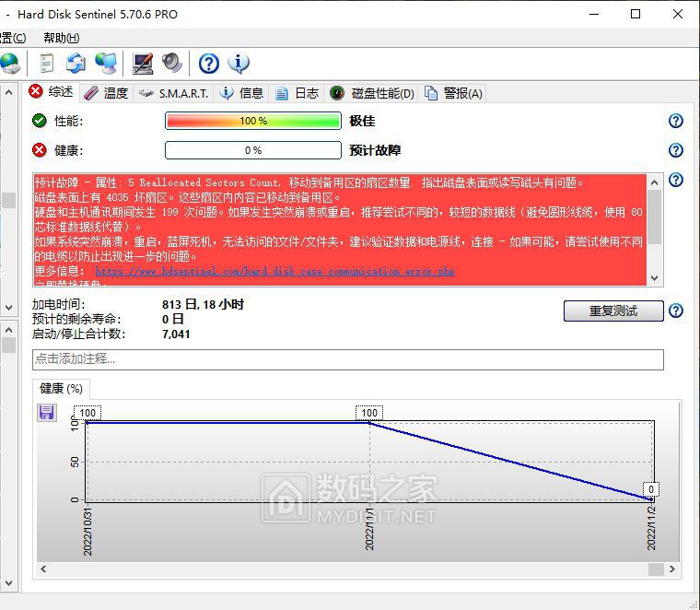
Task: Save the health chart with floppy icon
Action: pos(46,412)
